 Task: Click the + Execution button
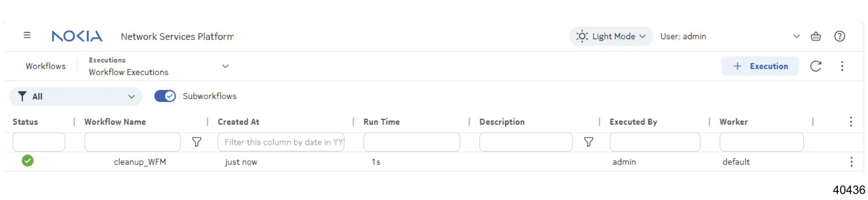760,66
